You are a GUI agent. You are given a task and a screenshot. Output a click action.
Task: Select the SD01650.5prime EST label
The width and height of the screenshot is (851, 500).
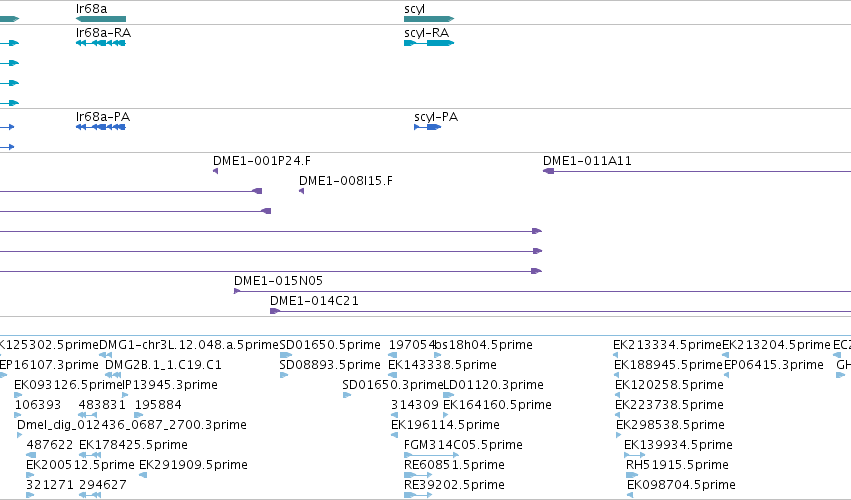coord(330,345)
